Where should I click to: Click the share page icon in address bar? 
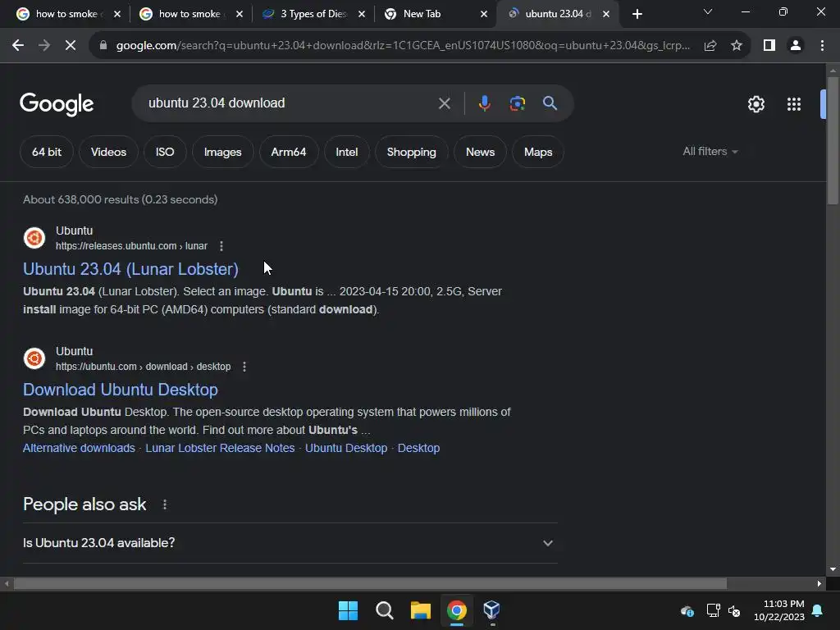click(x=710, y=46)
